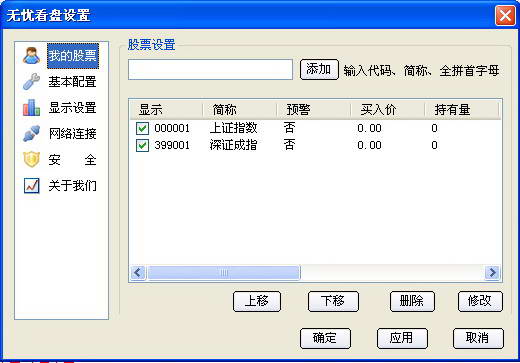
Task: Click the wrench icon beside 基本配置
Action: [x=32, y=82]
